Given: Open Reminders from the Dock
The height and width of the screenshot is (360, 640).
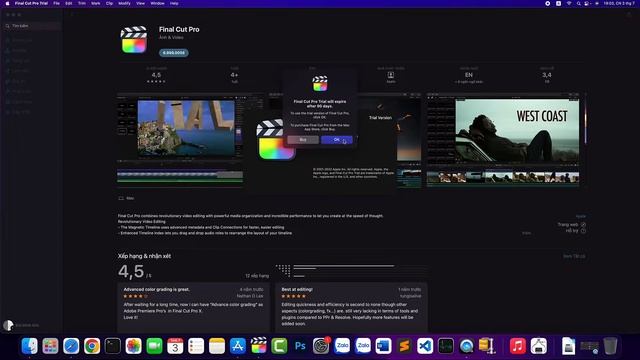Looking at the screenshot, I should [x=196, y=346].
